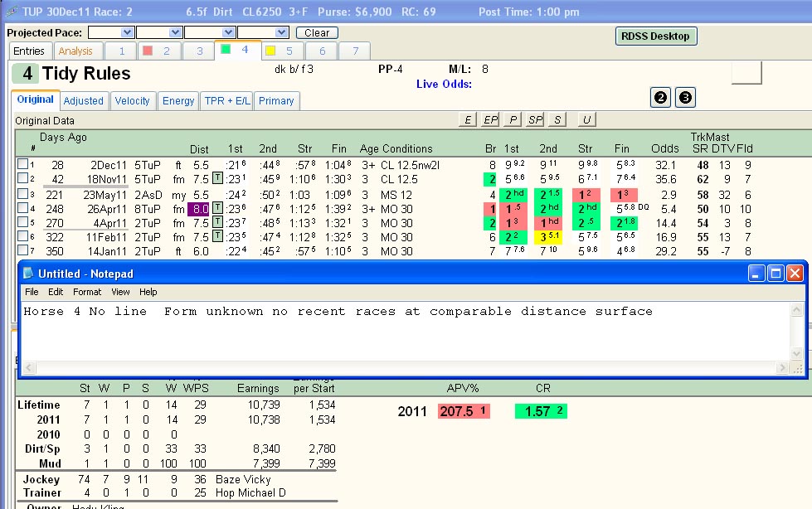The image size is (812, 509).
Task: Click Notepad horizontal scrollbar left arrow
Action: click(29, 367)
